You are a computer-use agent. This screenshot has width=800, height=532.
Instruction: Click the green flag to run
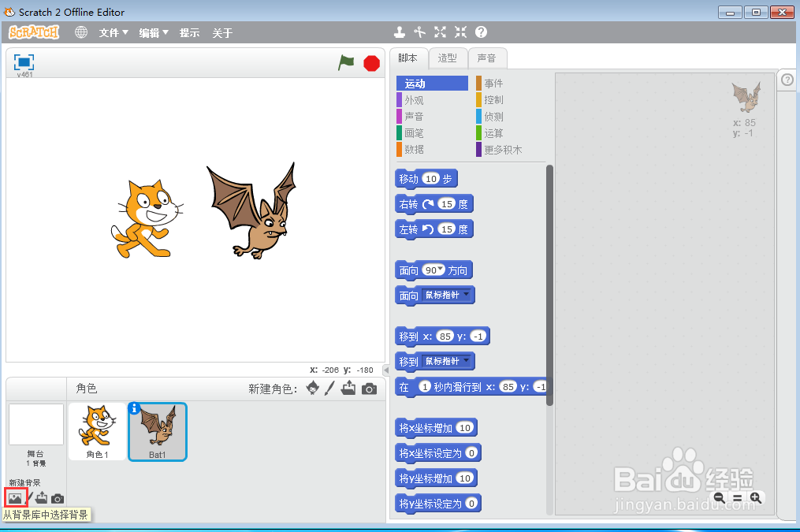coord(345,63)
